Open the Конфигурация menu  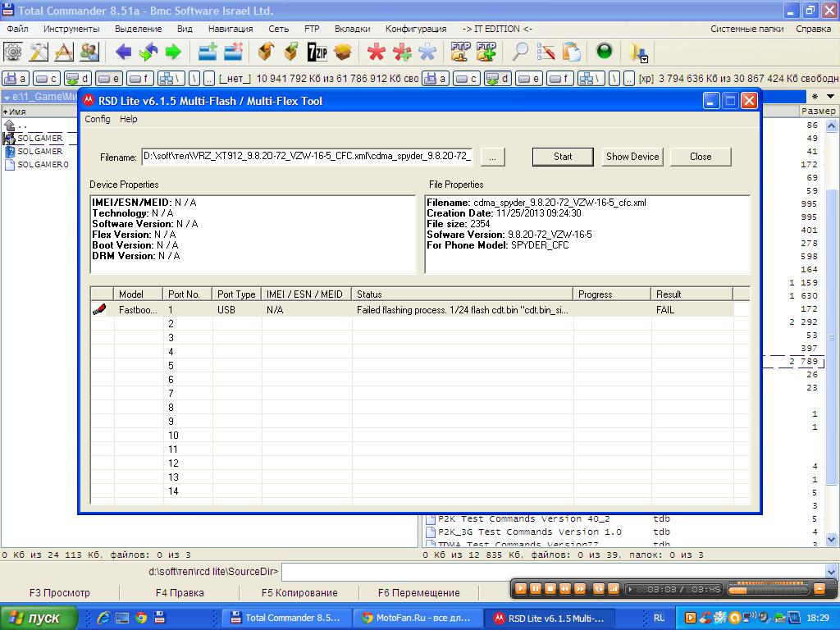(416, 29)
